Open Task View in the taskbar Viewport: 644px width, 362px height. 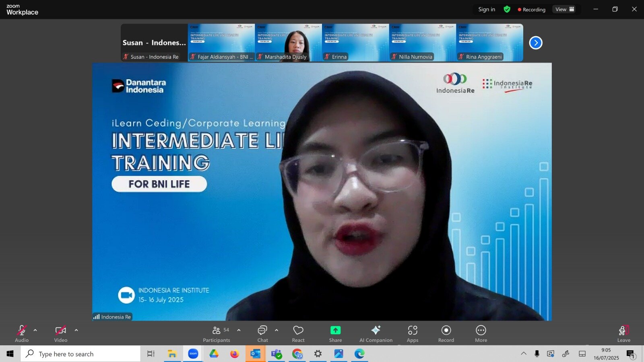click(x=151, y=354)
